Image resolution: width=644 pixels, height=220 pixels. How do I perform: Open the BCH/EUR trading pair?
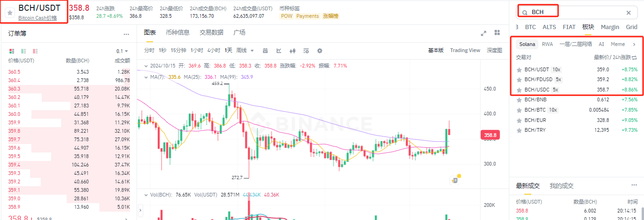click(576, 120)
